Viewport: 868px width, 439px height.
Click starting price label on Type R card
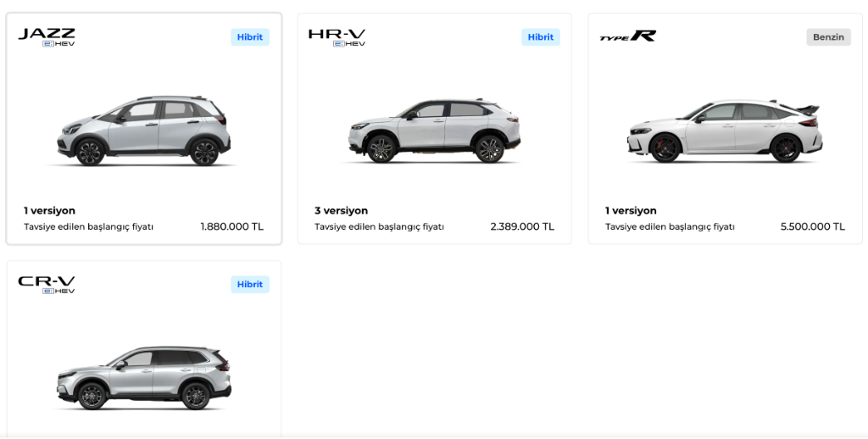(670, 227)
